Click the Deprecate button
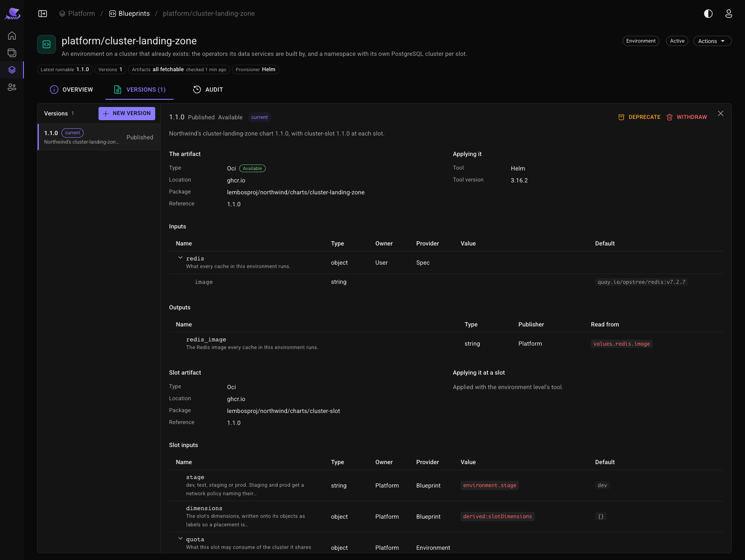The image size is (745, 560). [x=639, y=117]
